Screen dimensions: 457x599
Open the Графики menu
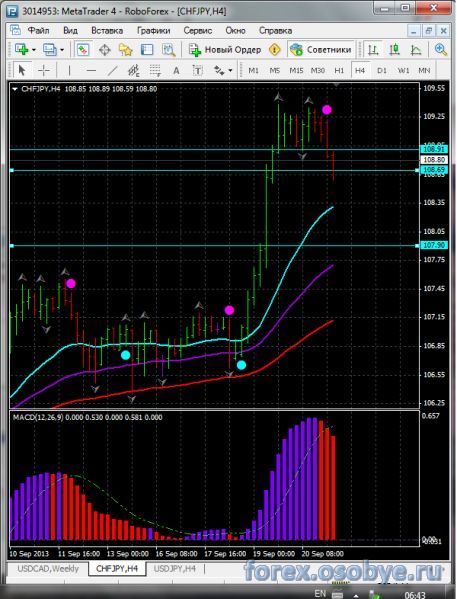[x=154, y=31]
